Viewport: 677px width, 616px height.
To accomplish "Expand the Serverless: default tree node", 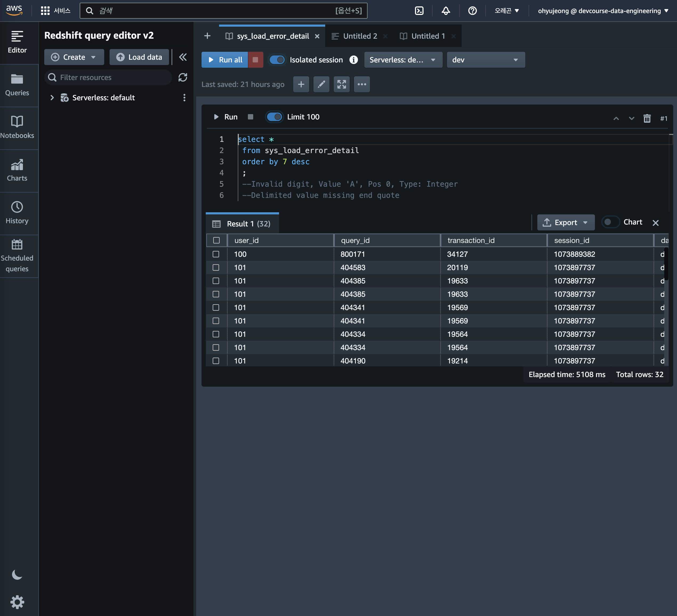I will (x=52, y=97).
